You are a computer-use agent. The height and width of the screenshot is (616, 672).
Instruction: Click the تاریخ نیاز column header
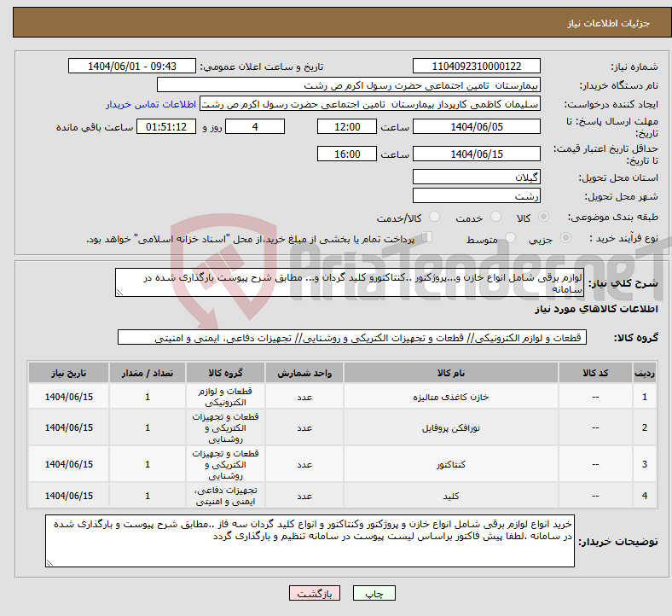click(68, 373)
